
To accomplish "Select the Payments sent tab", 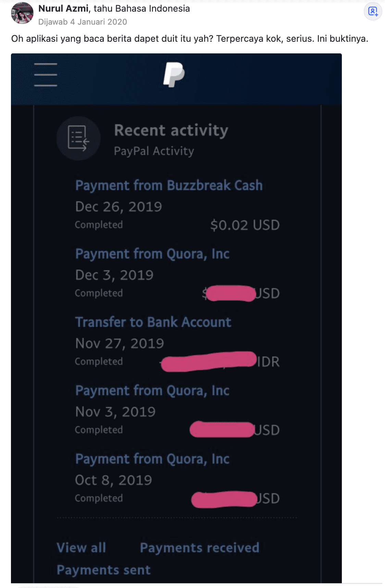I will click(104, 570).
